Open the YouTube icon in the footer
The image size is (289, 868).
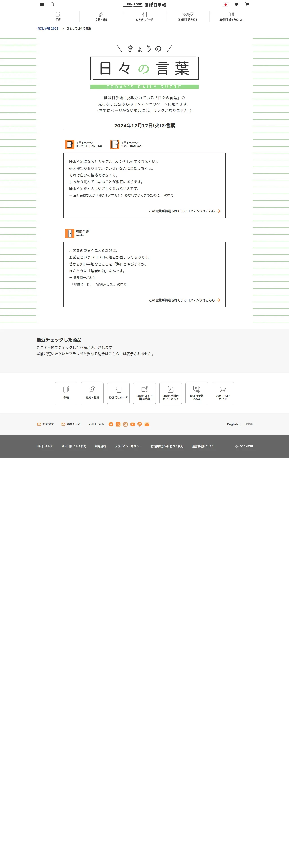(x=133, y=424)
